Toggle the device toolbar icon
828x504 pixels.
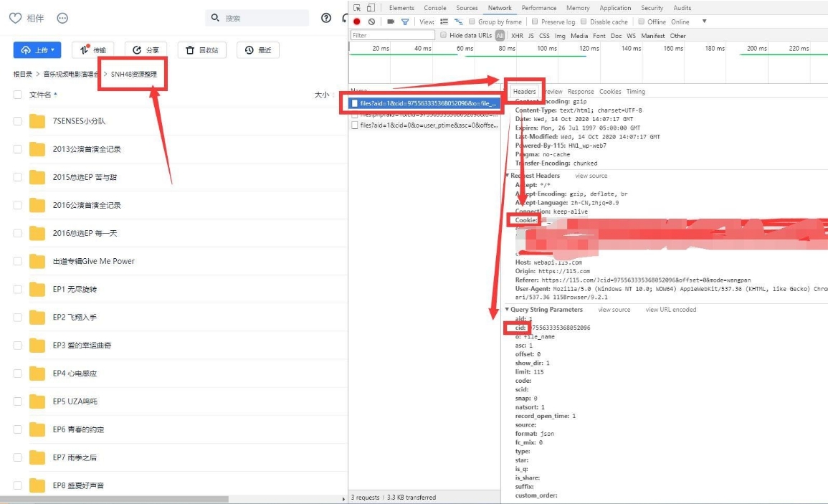click(371, 8)
